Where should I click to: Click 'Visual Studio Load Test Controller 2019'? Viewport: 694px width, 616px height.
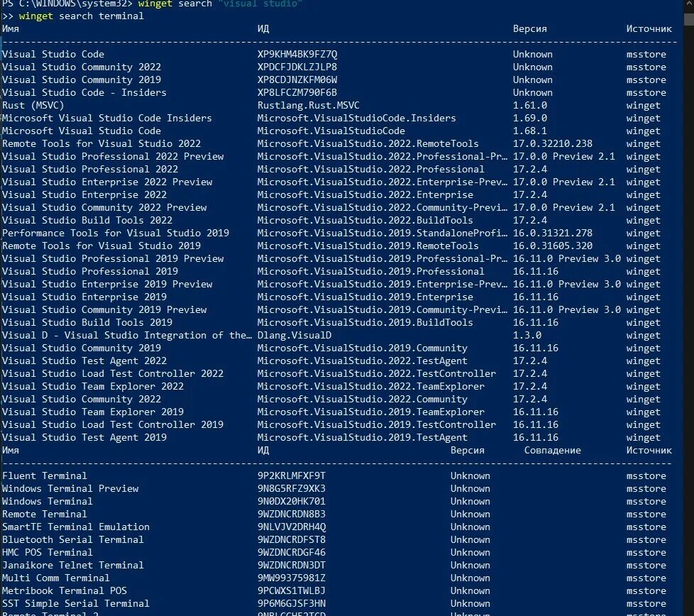point(113,425)
